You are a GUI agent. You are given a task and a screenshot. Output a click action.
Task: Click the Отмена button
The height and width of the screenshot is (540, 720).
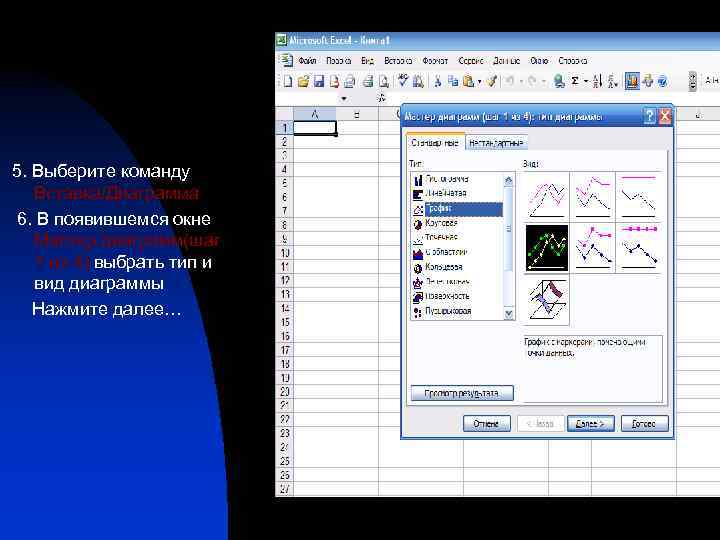486,423
